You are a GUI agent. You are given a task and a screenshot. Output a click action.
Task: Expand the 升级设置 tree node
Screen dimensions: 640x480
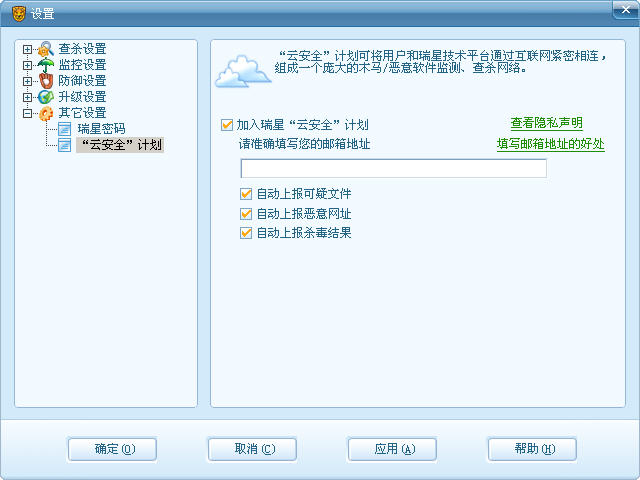click(27, 97)
